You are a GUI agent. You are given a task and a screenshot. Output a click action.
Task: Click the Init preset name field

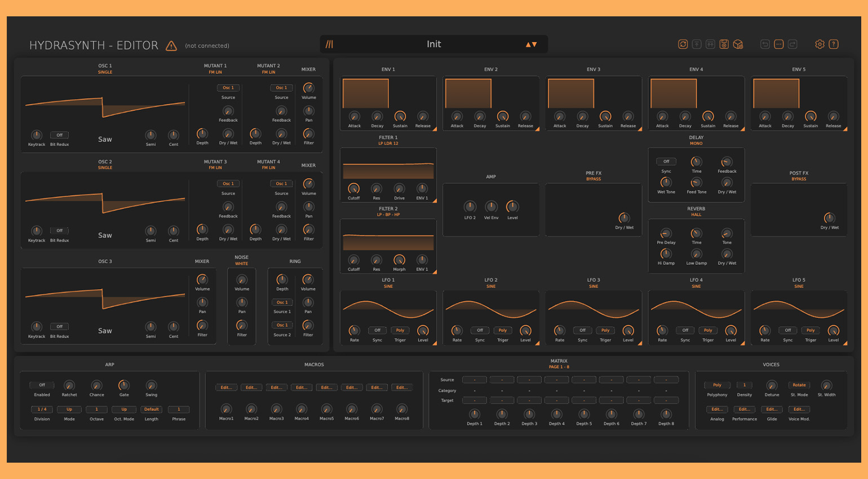point(434,44)
